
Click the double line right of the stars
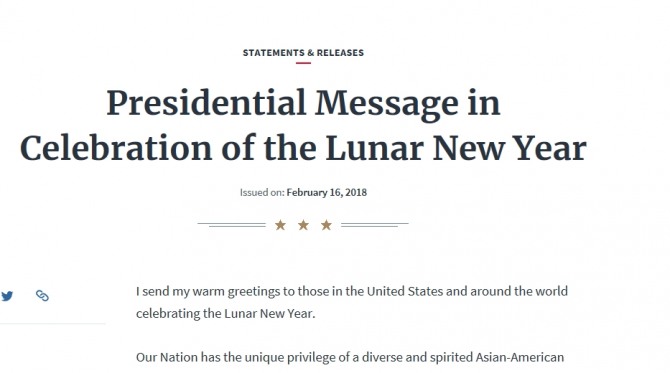tap(375, 224)
